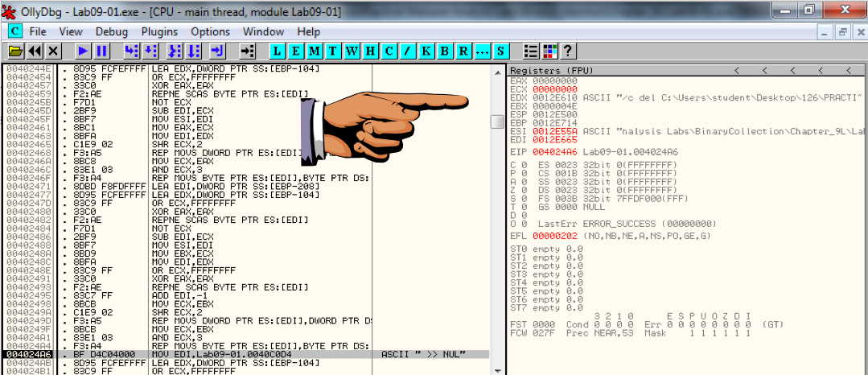Select the EDX register ASCII "/c del" string

click(723, 97)
